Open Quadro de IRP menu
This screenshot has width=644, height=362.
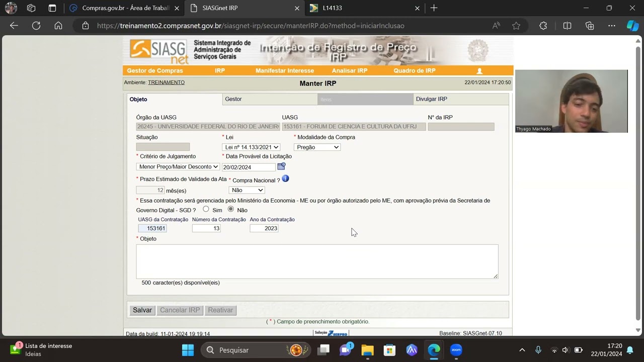tap(415, 71)
